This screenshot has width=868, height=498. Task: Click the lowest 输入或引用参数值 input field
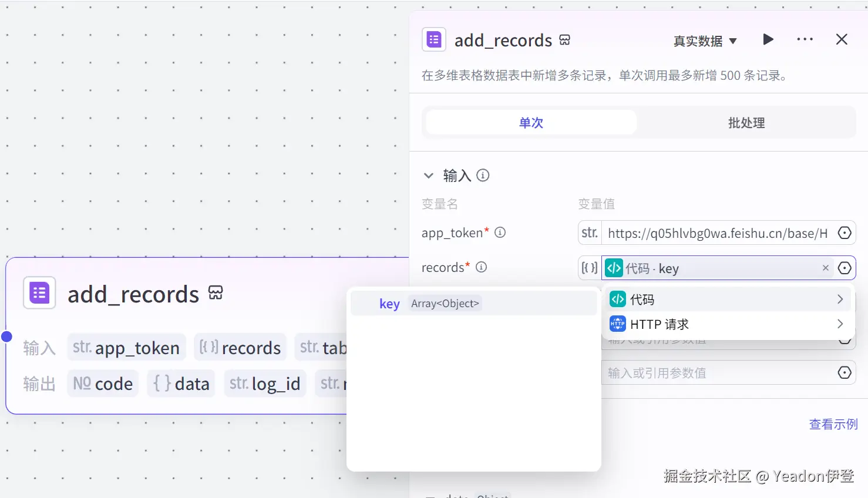pos(718,373)
